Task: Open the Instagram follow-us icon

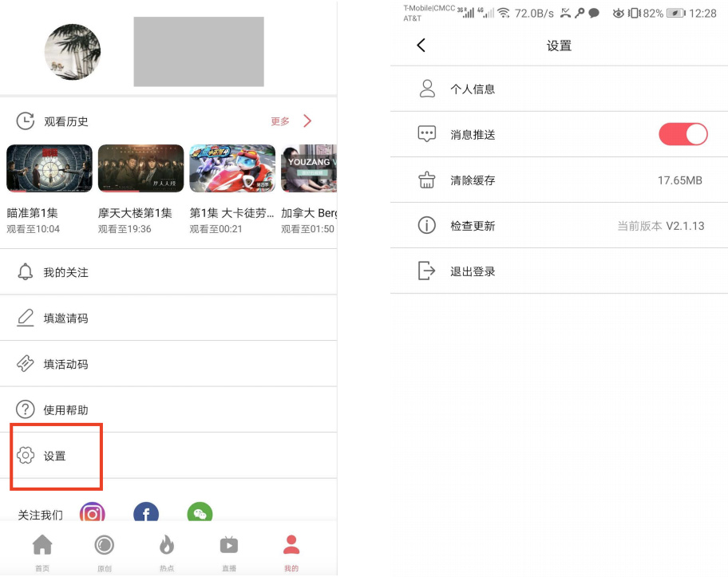Action: coord(93,513)
